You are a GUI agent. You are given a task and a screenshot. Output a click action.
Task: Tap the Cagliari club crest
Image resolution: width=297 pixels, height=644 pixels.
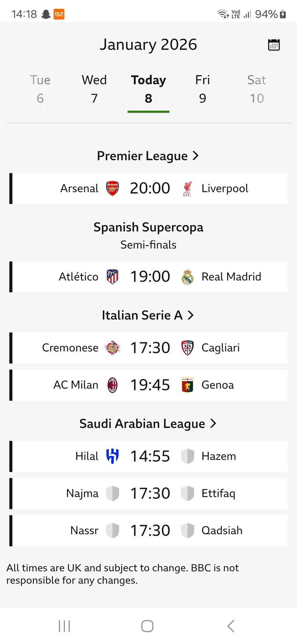tap(187, 348)
